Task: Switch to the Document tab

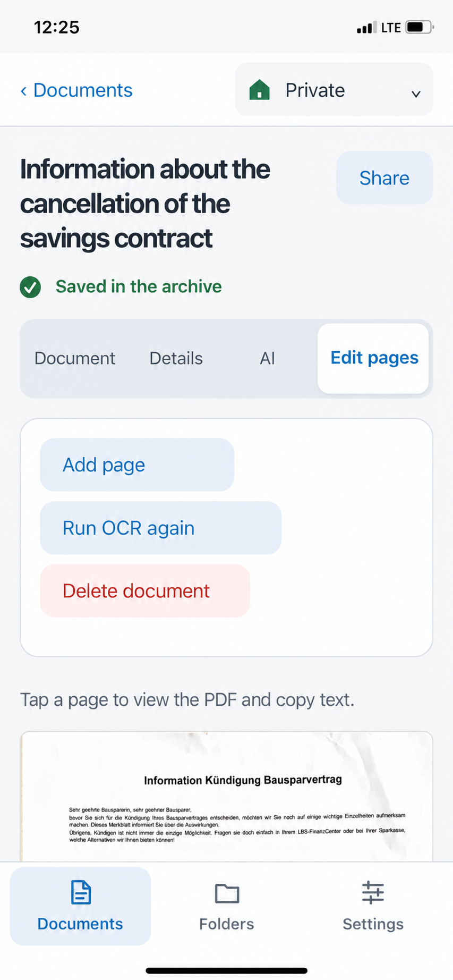Action: click(x=75, y=358)
